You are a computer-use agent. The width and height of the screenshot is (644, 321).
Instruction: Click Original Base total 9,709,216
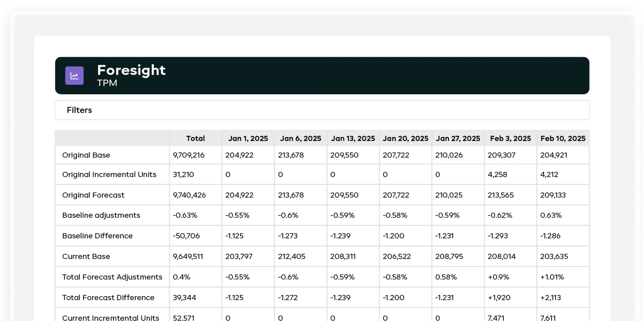pos(189,155)
